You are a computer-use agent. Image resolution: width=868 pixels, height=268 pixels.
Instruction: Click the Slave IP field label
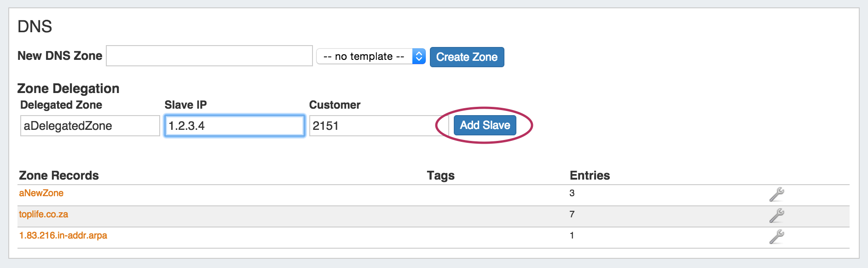185,105
